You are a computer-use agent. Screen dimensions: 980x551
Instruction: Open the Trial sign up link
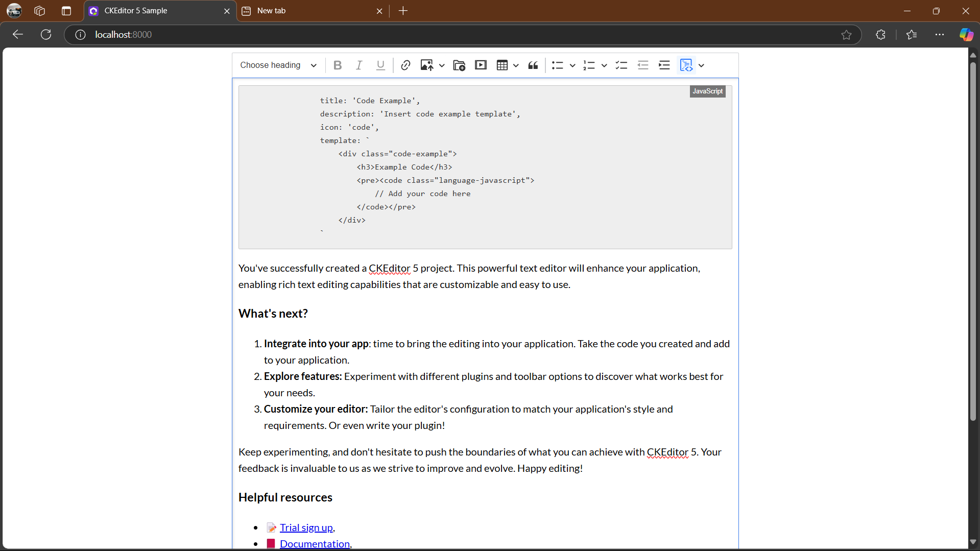(306, 527)
